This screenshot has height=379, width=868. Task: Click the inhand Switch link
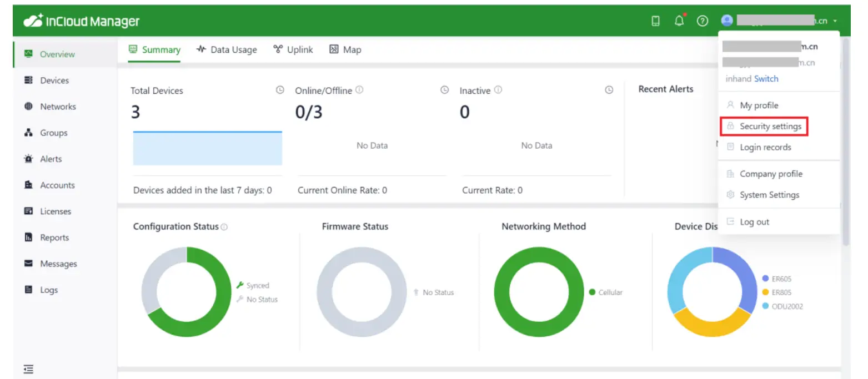766,79
